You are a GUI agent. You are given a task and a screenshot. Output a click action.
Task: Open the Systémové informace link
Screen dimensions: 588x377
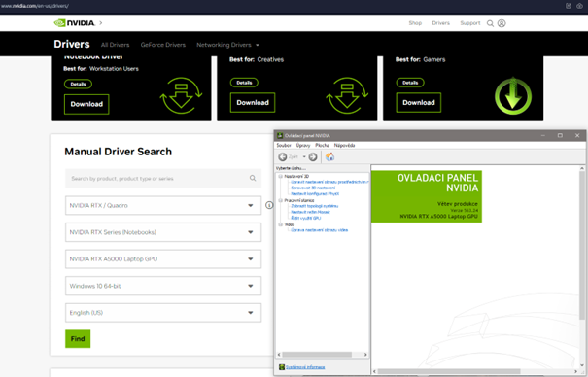[305, 367]
